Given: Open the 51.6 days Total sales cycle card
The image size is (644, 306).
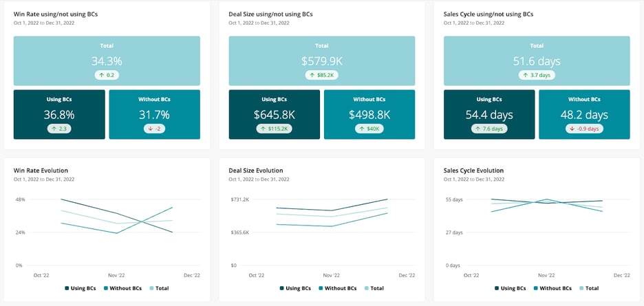Looking at the screenshot, I should pyautogui.click(x=537, y=61).
